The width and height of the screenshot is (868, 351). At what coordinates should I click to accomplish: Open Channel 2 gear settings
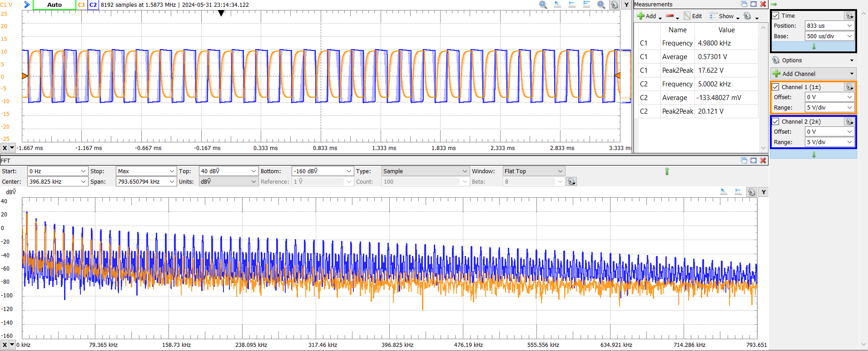click(x=849, y=121)
